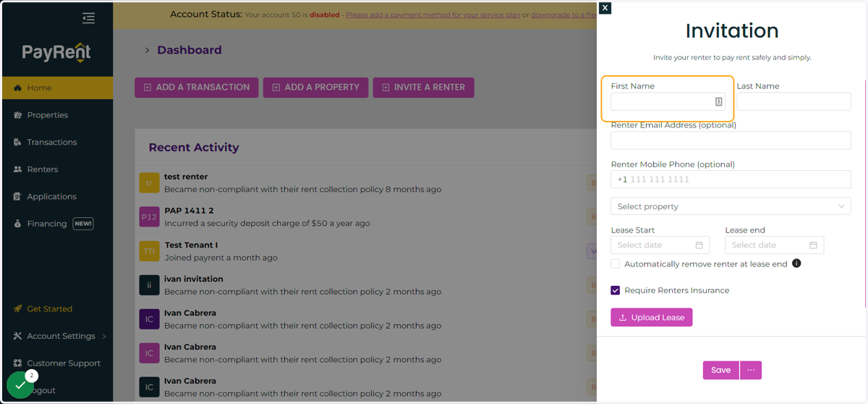Image resolution: width=868 pixels, height=404 pixels.
Task: Click the Recent Activity heading
Action: [194, 147]
